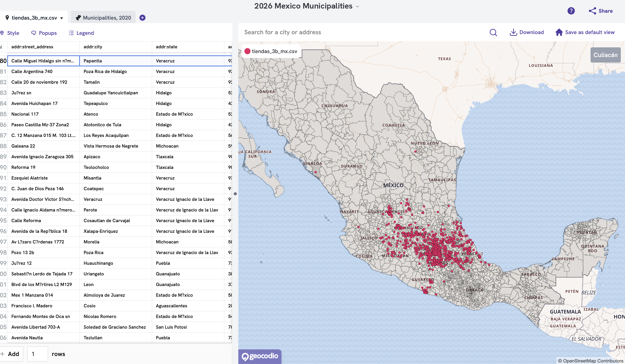The width and height of the screenshot is (625, 364).
Task: Click the Add rows button
Action: (x=12, y=354)
